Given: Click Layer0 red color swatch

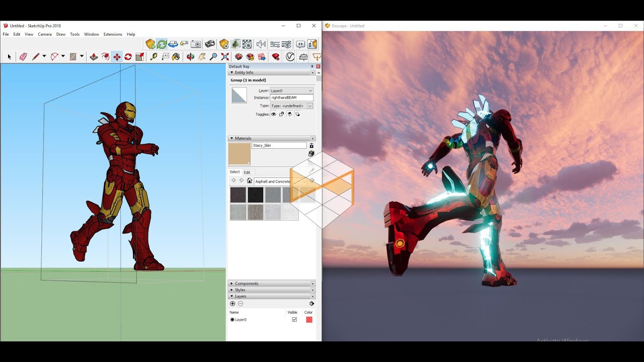Looking at the screenshot, I should coord(309,320).
